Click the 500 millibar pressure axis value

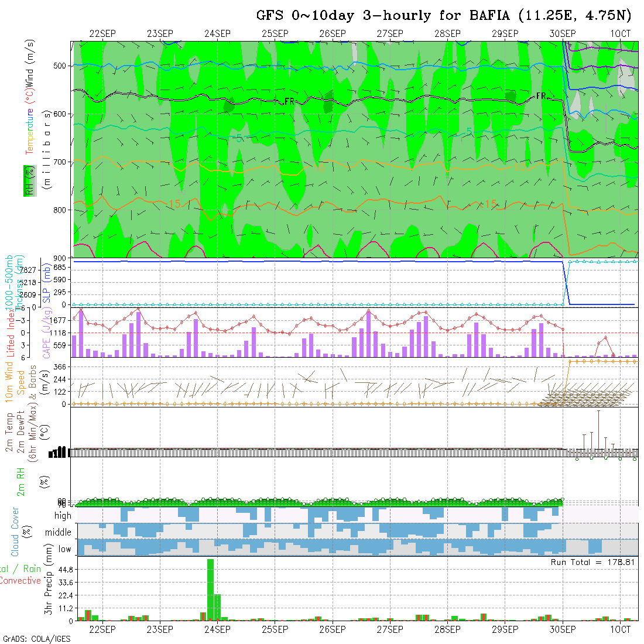(61, 66)
